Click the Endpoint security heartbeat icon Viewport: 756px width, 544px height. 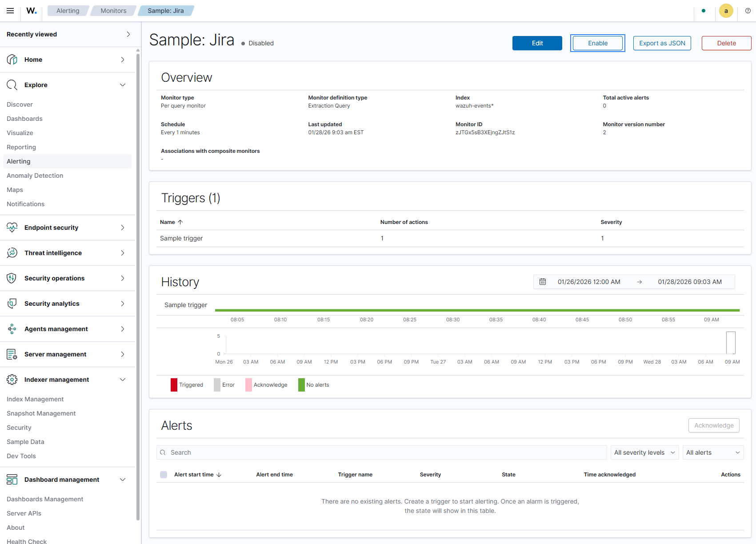pyautogui.click(x=12, y=228)
